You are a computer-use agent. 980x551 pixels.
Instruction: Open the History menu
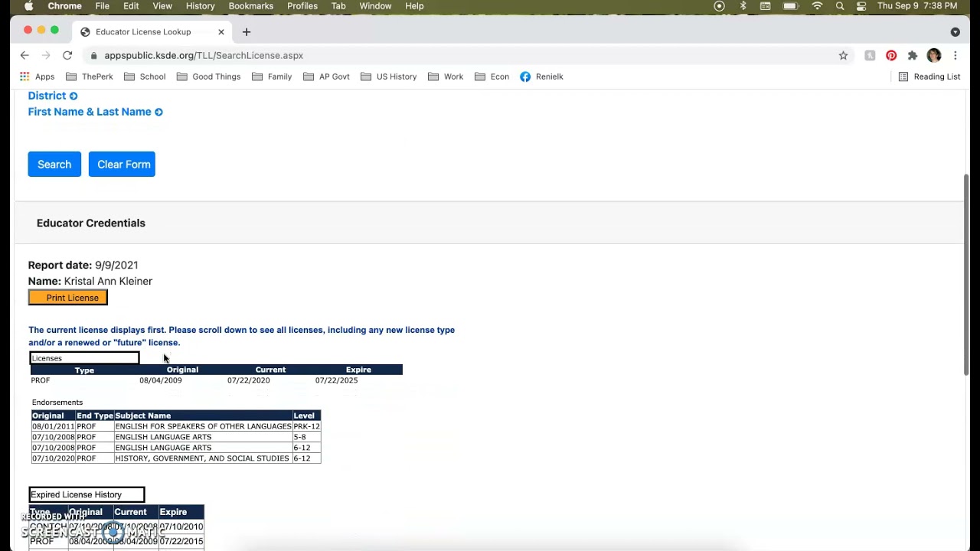pos(200,6)
